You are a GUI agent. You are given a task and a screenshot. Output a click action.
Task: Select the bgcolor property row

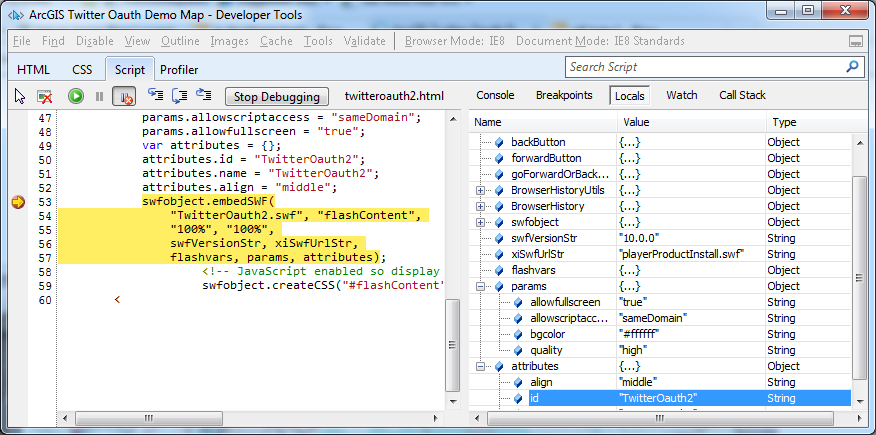click(x=662, y=334)
